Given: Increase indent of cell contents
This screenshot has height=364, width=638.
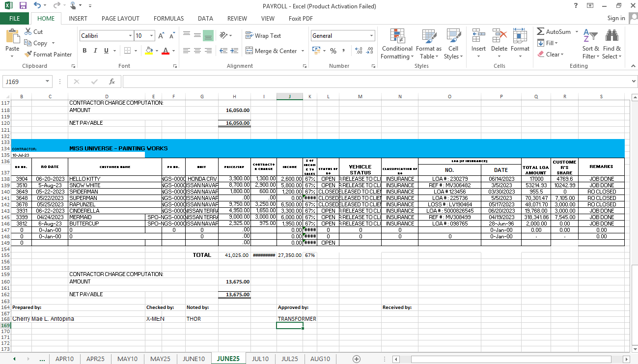Looking at the screenshot, I should pos(235,51).
